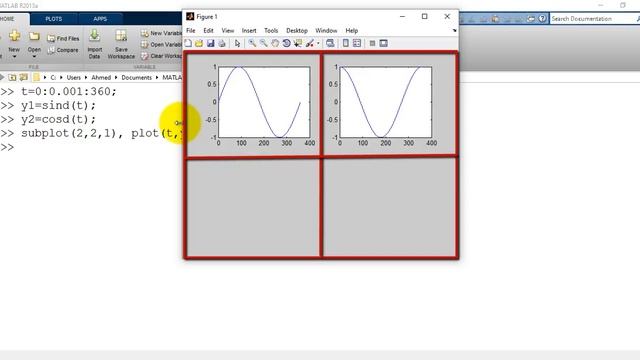Viewport: 640px width, 360px height.
Task: Click the command line 'y1=sind(t);'
Action: pos(58,105)
